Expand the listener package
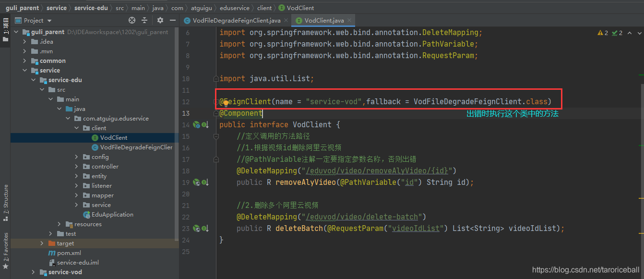644x279 pixels. 77,186
